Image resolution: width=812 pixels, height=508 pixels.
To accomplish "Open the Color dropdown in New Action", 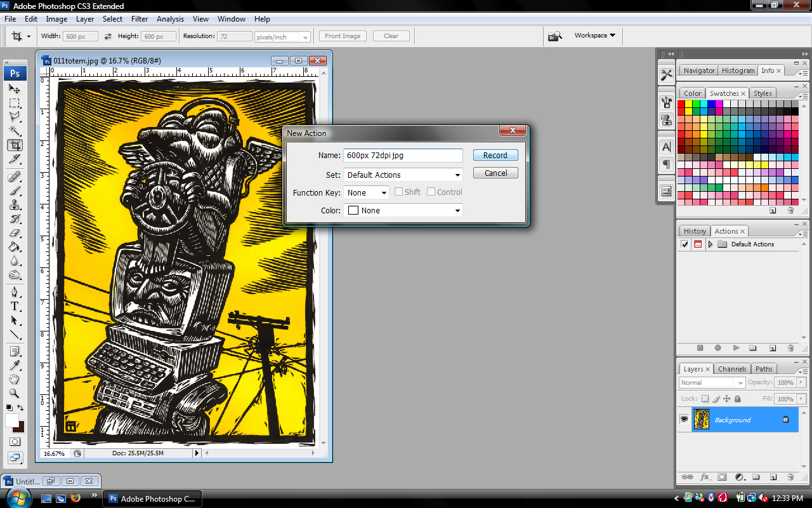I will (403, 210).
